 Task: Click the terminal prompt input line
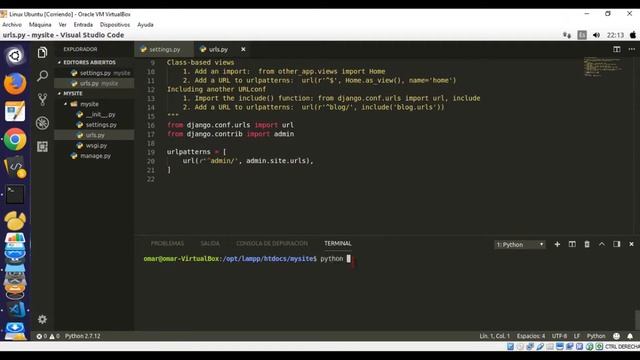point(247,259)
